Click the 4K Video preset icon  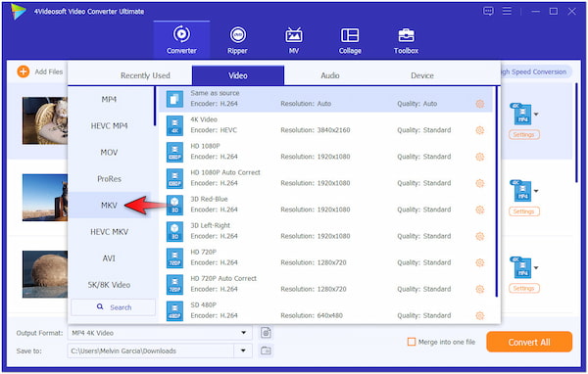coord(174,125)
